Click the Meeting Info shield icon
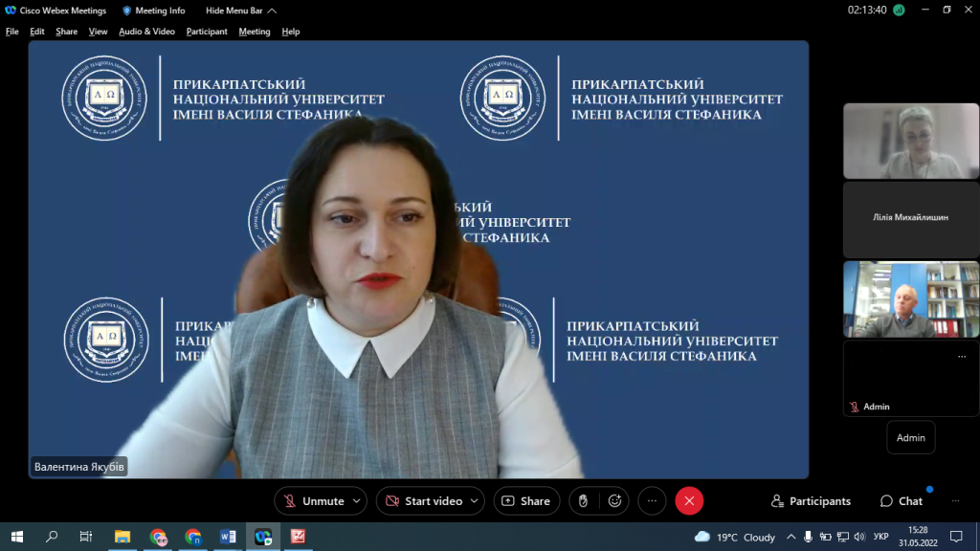Viewport: 980px width, 551px height. [x=126, y=11]
